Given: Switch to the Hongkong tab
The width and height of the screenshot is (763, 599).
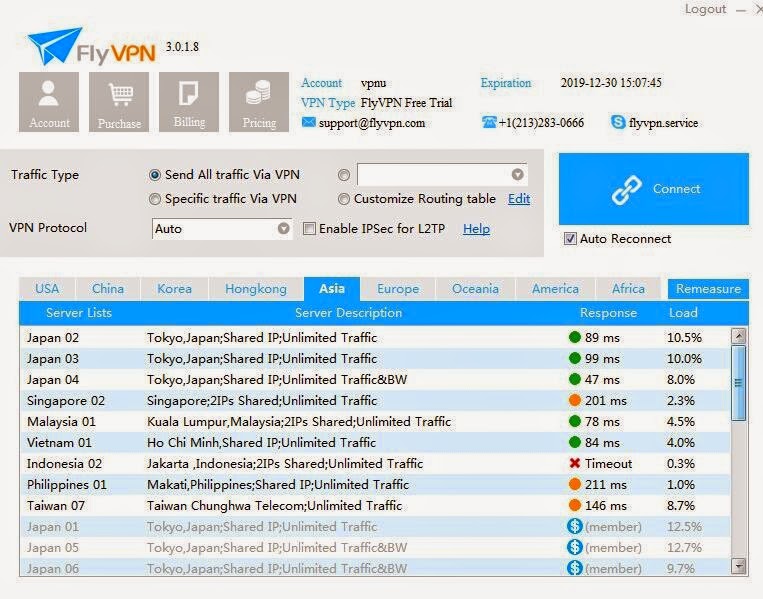Looking at the screenshot, I should [255, 289].
